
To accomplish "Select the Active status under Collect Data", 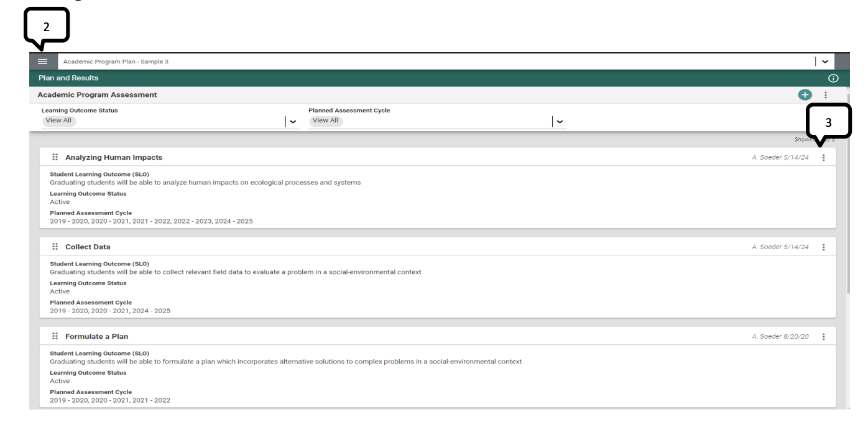I will click(60, 291).
